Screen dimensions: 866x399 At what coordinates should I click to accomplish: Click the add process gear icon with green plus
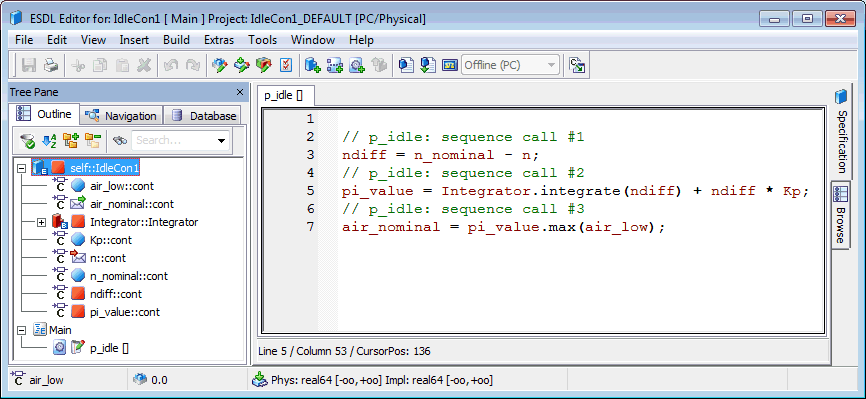coord(357,65)
